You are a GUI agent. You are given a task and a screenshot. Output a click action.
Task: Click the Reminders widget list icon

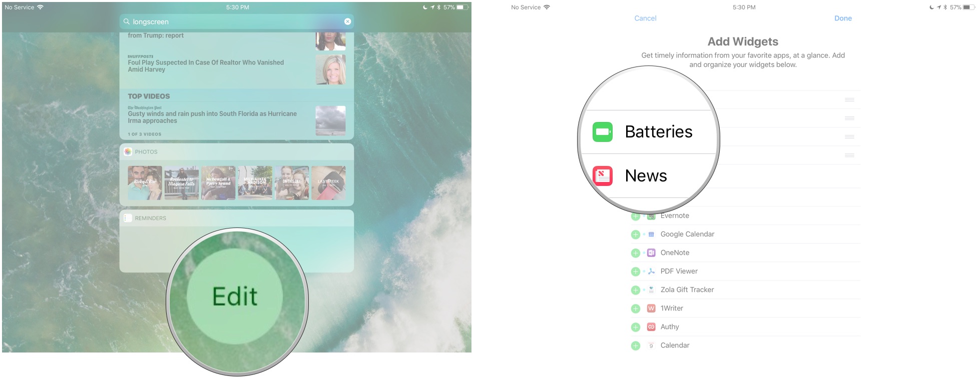click(x=128, y=218)
